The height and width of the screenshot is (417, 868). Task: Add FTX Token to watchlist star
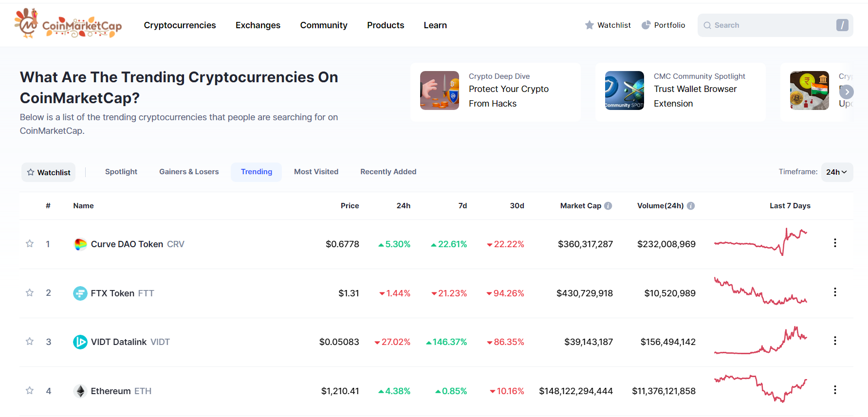30,292
